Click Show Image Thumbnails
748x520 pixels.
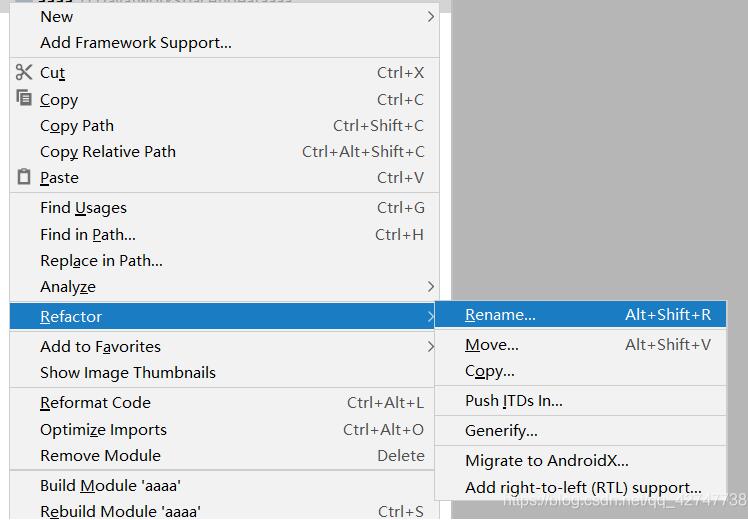(127, 373)
